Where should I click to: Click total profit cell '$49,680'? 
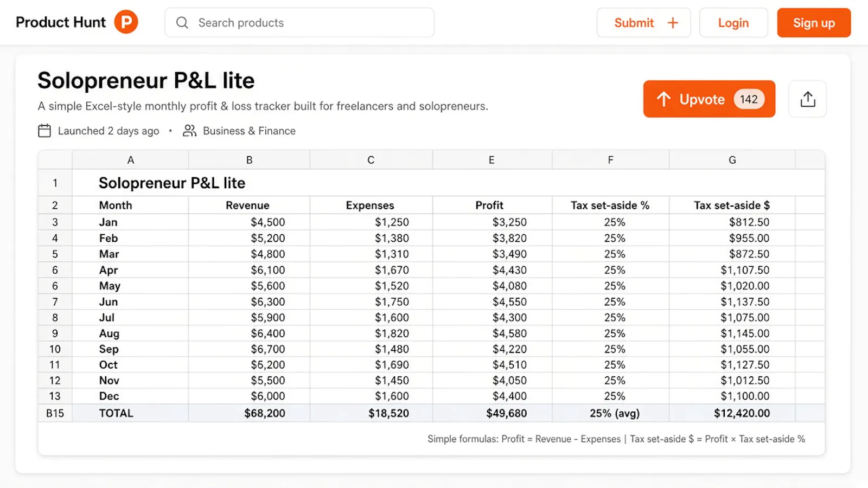coord(492,413)
